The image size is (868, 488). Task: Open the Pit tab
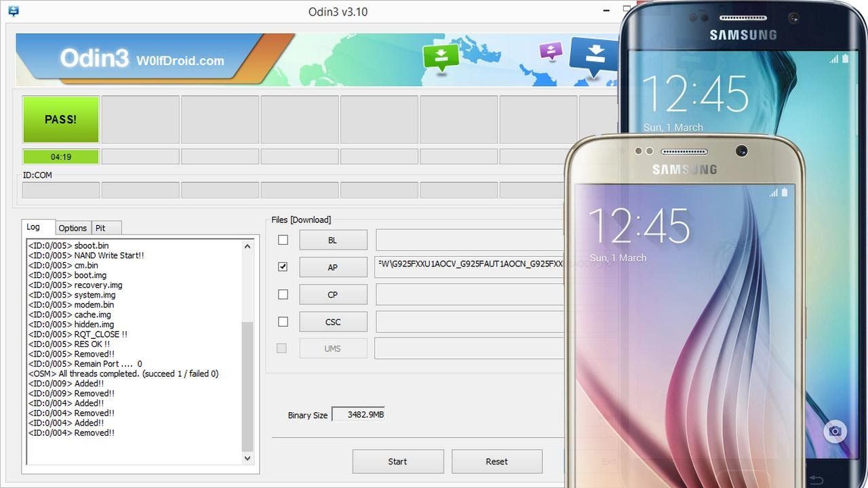(106, 228)
